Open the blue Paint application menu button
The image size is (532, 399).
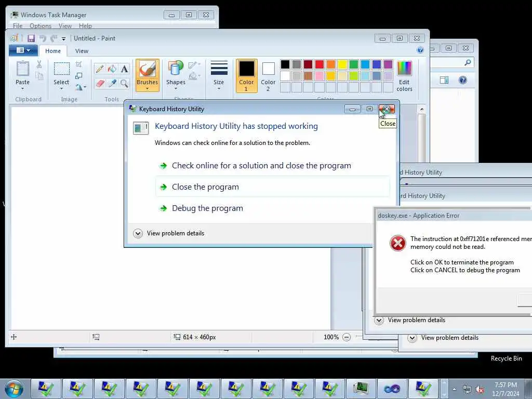[x=23, y=50]
